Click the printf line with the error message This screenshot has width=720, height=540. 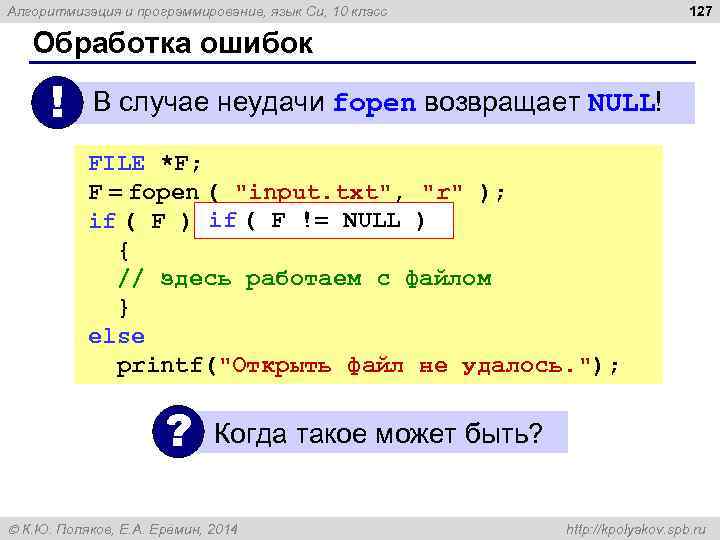tap(367, 366)
